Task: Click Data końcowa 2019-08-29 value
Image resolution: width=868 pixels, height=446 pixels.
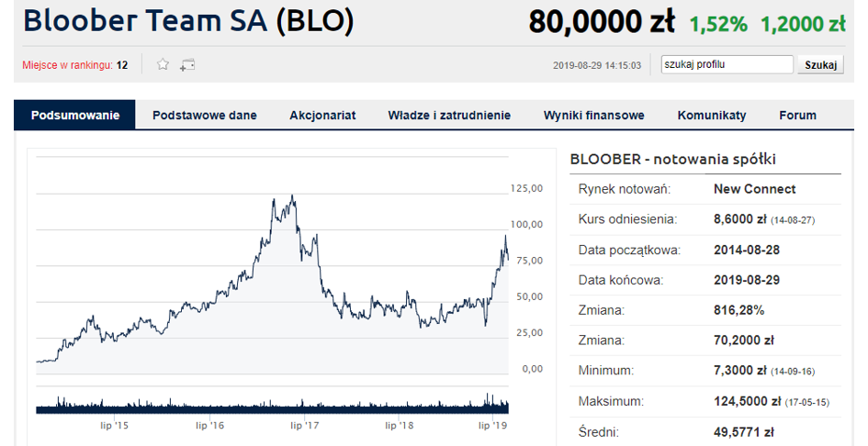Action: point(746,280)
